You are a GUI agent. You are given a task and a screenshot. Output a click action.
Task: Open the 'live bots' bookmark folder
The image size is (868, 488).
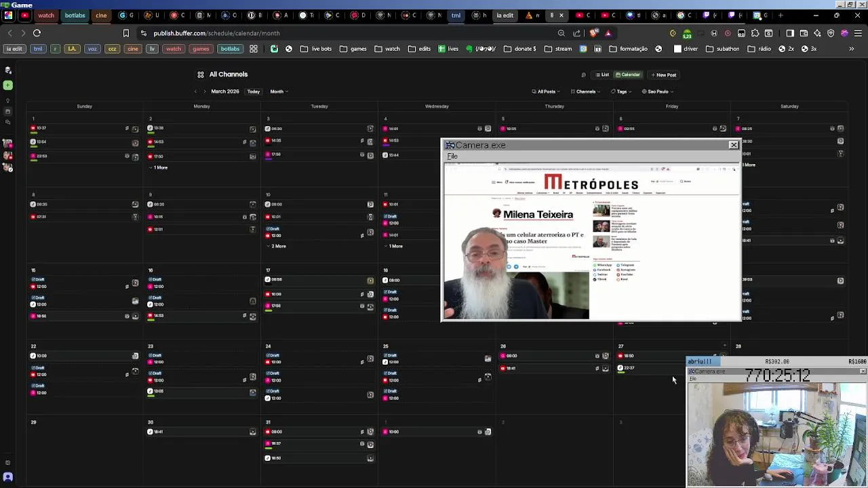tap(316, 49)
